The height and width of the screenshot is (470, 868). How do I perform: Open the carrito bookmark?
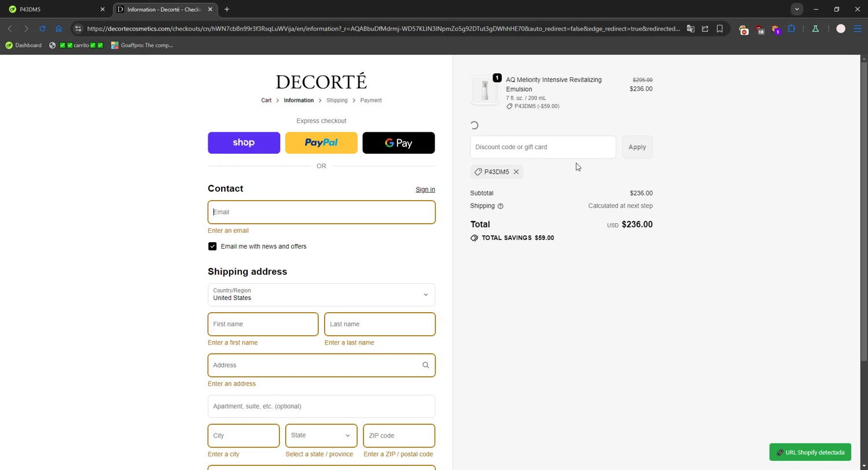76,45
